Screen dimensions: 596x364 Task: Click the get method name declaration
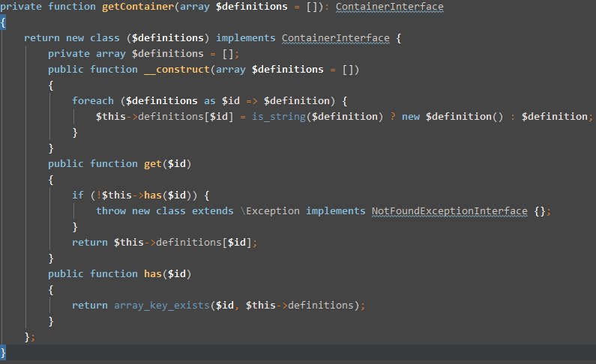(x=153, y=164)
